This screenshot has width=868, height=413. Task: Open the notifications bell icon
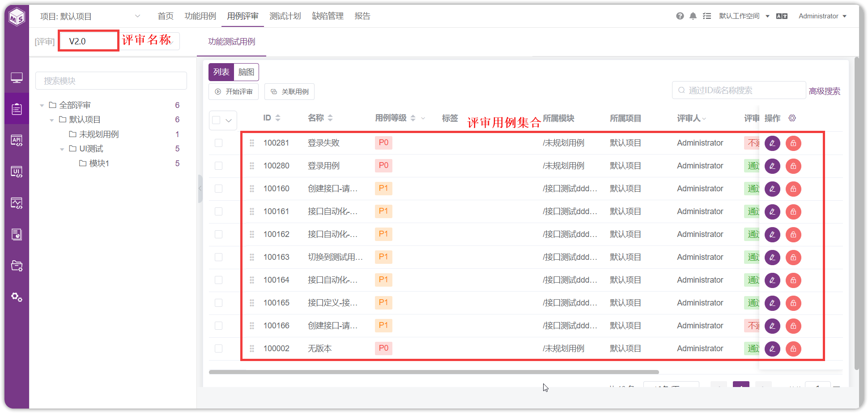point(693,16)
